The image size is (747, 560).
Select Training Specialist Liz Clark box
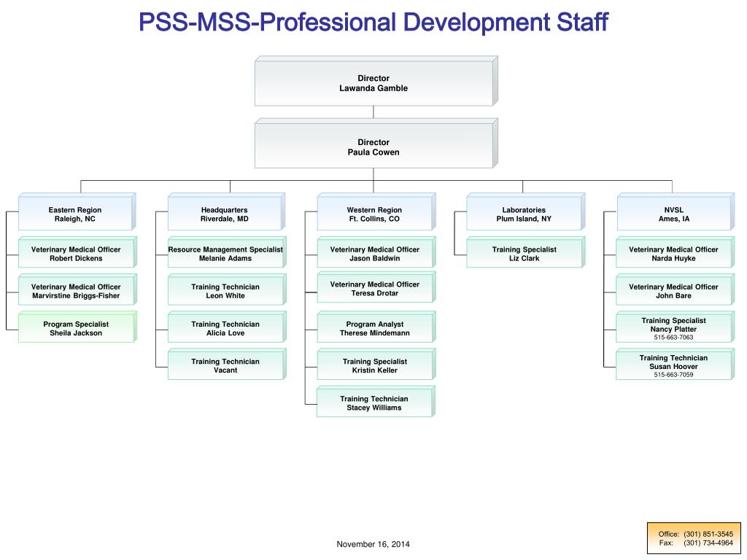click(525, 252)
